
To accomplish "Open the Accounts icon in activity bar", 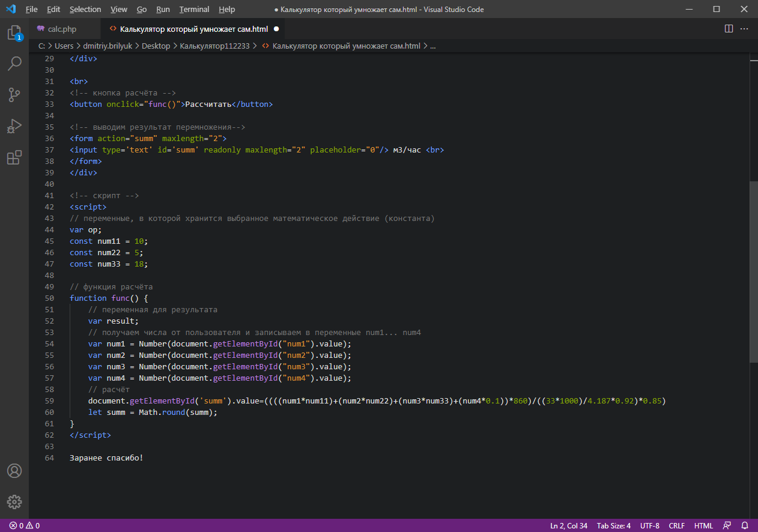I will tap(14, 470).
